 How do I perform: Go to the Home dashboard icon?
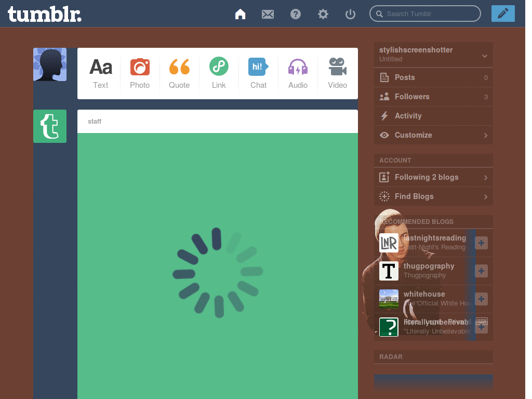point(240,14)
